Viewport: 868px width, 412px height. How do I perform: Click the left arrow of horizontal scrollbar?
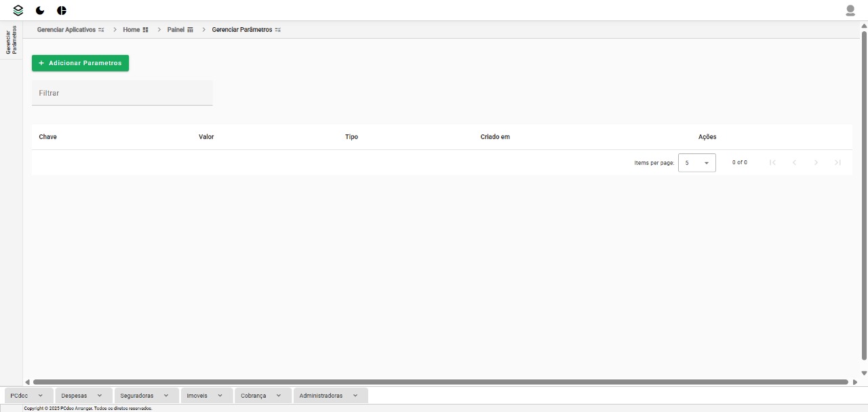pos(27,382)
